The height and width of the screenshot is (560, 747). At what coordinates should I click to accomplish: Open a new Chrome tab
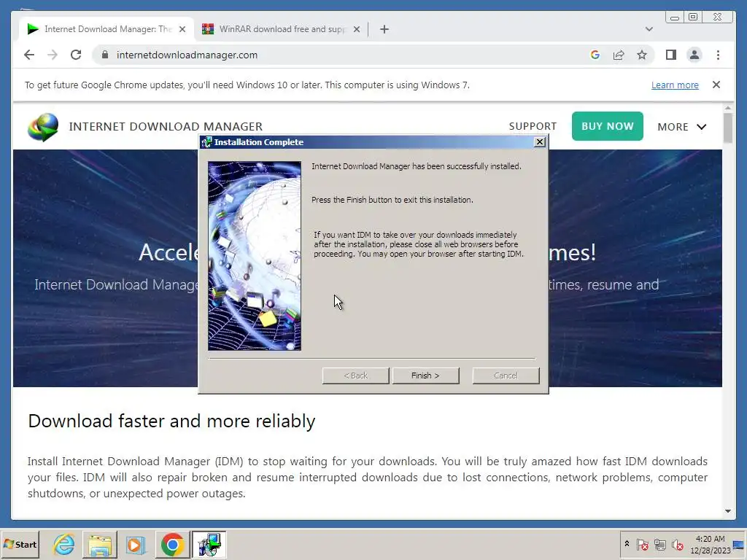click(x=384, y=29)
